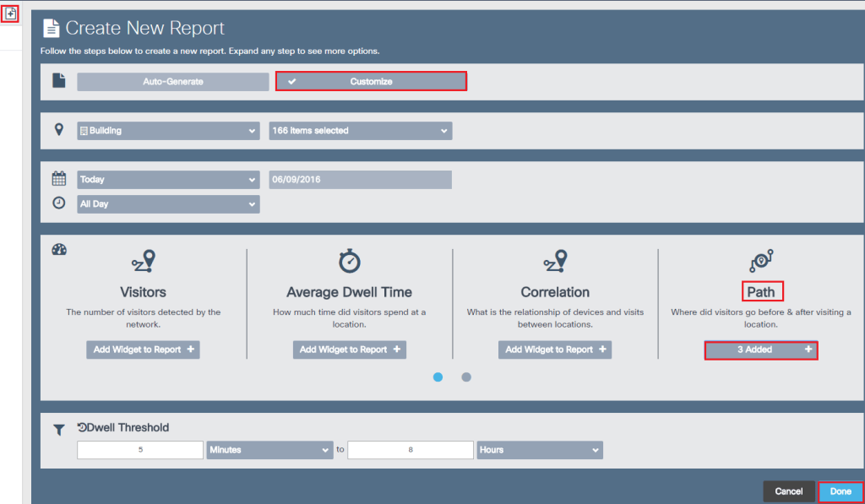Click the Create New Report heading

[x=145, y=28]
